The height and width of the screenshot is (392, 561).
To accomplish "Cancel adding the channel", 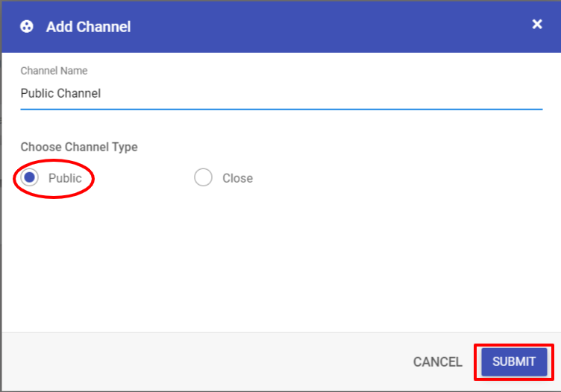I will point(438,362).
